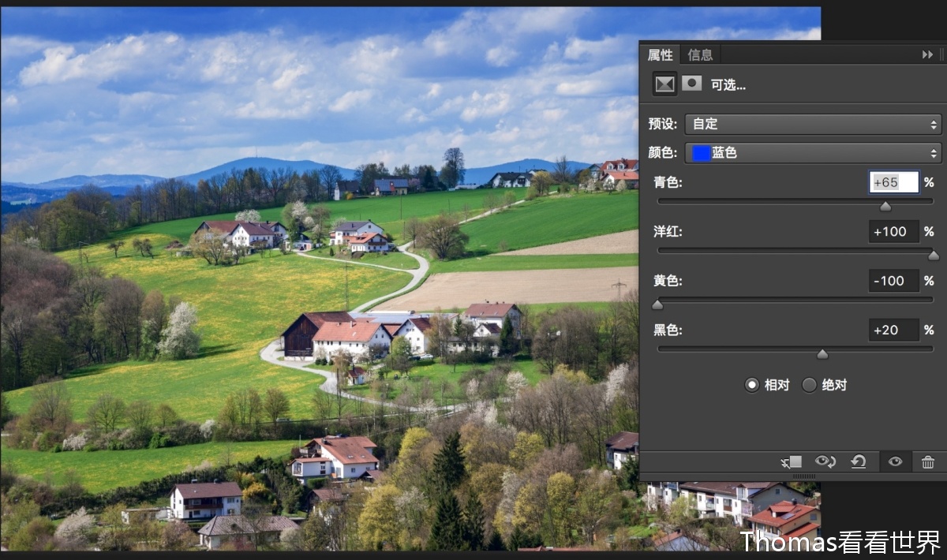Viewport: 947px width, 560px height.
Task: Delete this adjustment layer trash icon
Action: [x=928, y=462]
